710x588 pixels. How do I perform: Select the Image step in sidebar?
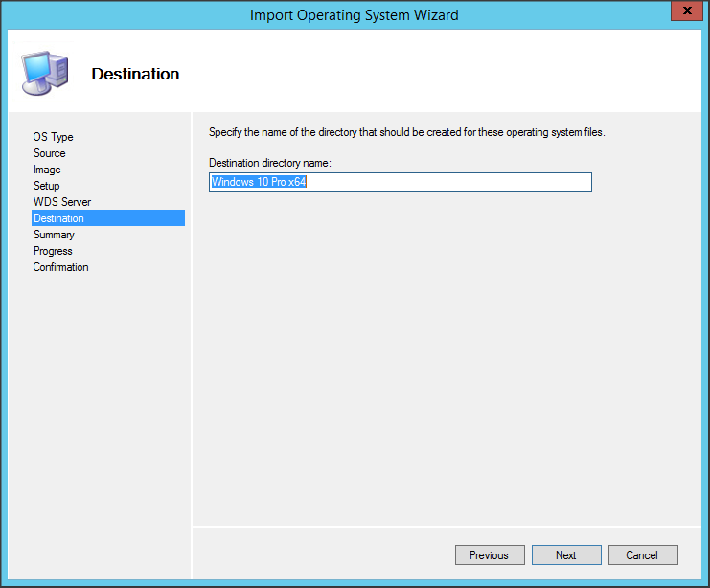[47, 170]
